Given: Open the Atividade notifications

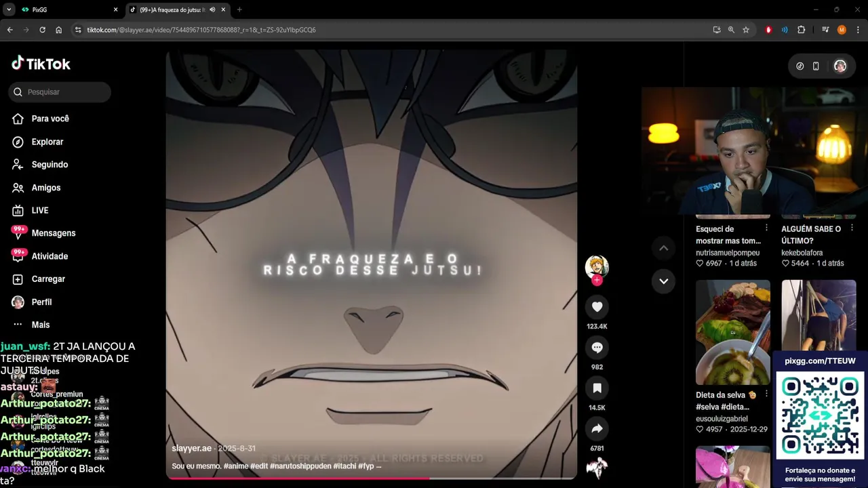Looking at the screenshot, I should pyautogui.click(x=41, y=256).
